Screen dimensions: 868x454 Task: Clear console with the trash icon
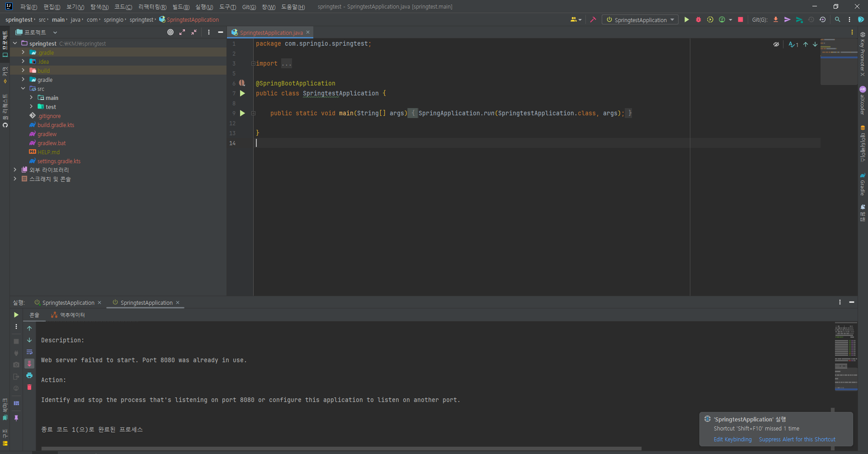click(x=29, y=387)
